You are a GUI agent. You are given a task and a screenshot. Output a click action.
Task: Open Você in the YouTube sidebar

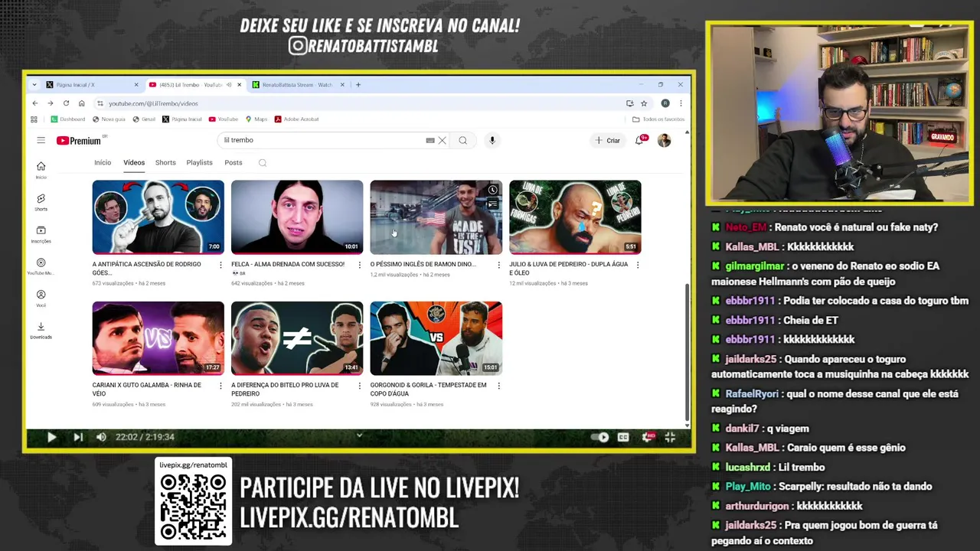41,298
